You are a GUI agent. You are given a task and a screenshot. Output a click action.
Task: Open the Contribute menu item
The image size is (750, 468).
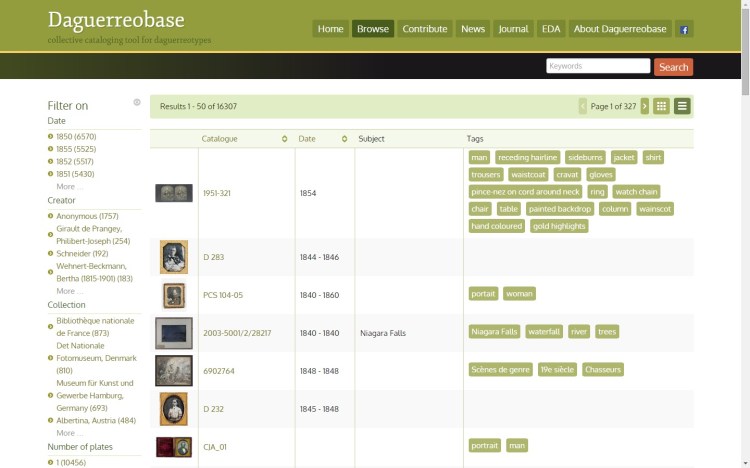click(x=424, y=29)
